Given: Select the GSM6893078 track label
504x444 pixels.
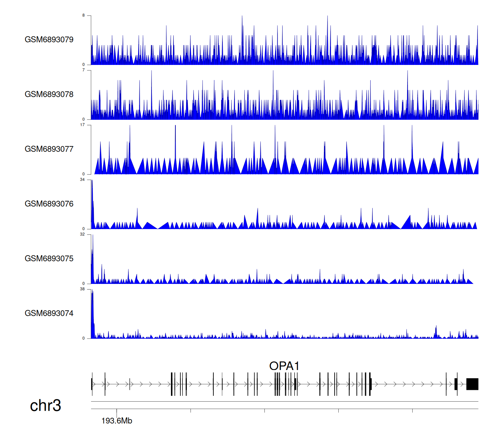Looking at the screenshot, I should click(x=49, y=95).
